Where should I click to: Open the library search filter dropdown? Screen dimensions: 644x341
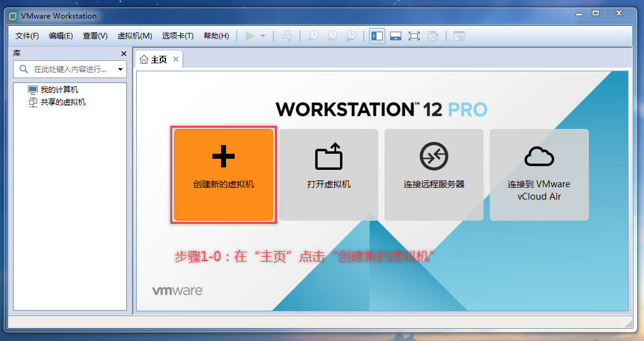pos(120,69)
